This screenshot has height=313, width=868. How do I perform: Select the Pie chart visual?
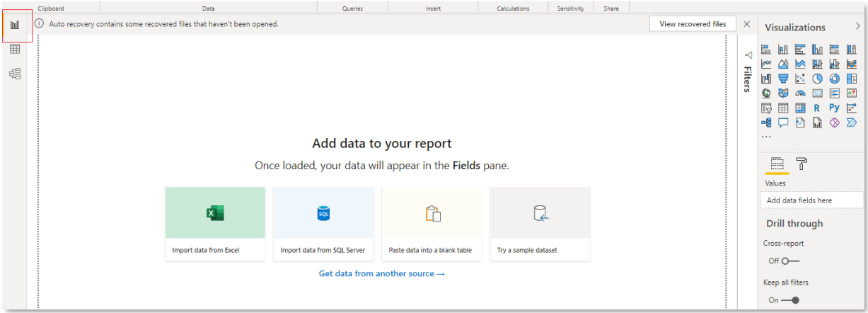[x=817, y=79]
